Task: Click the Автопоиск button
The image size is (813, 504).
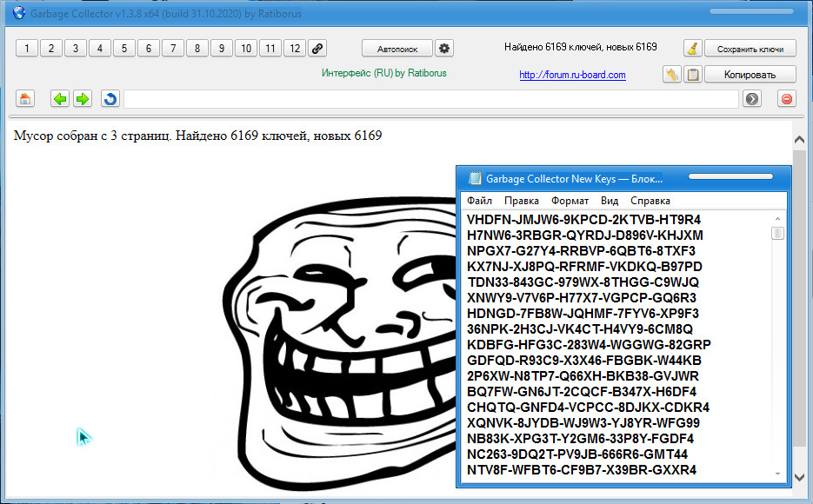Action: (x=397, y=49)
